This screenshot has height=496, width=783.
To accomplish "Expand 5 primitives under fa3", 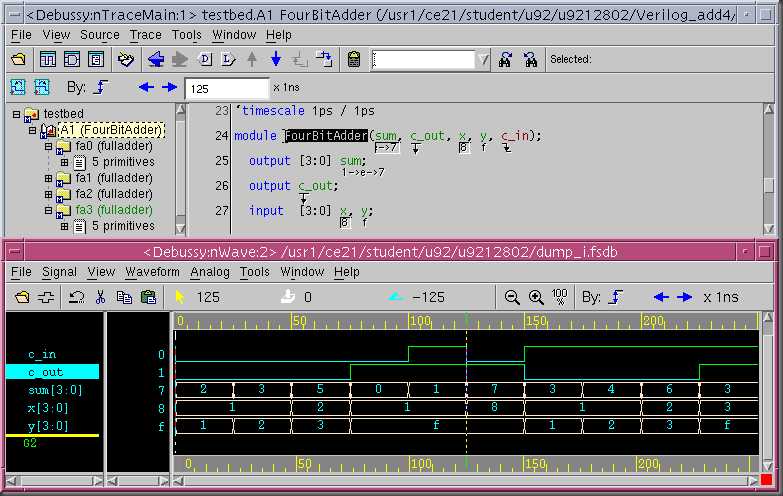I will coord(64,226).
